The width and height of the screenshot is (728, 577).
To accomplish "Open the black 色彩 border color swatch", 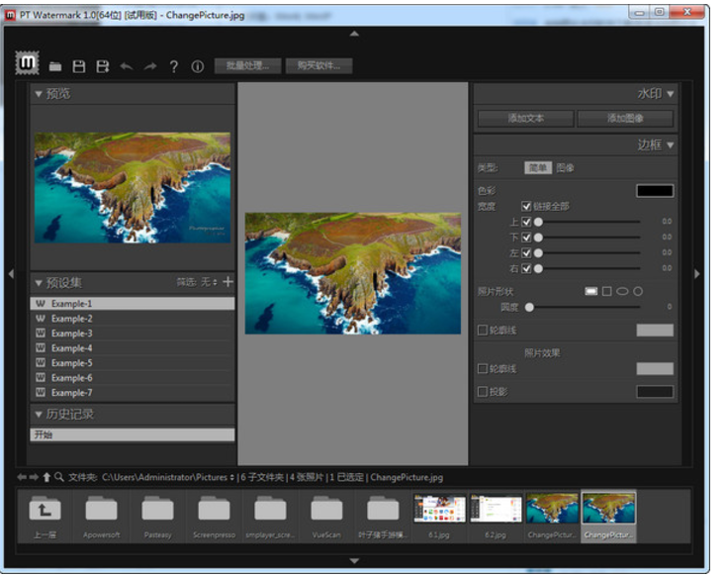I will (x=655, y=190).
